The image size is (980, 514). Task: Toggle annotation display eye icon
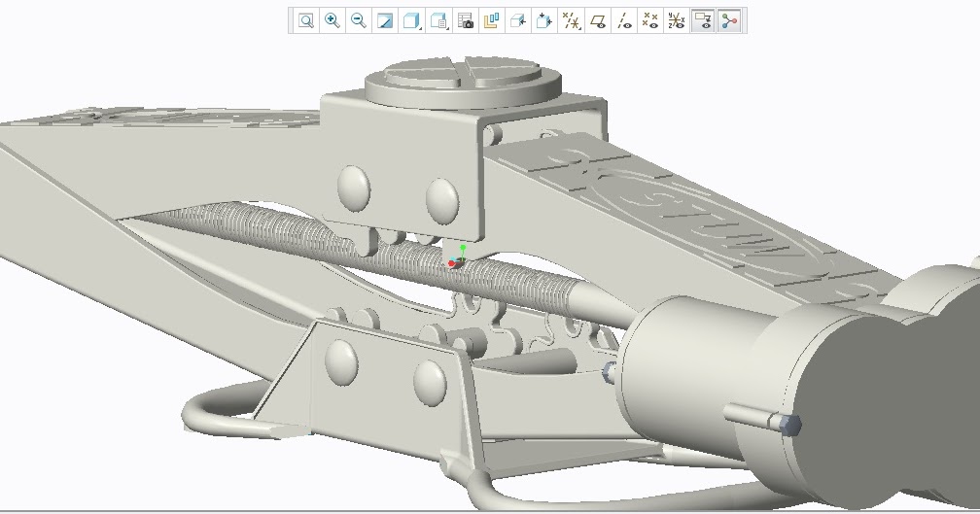pos(704,20)
